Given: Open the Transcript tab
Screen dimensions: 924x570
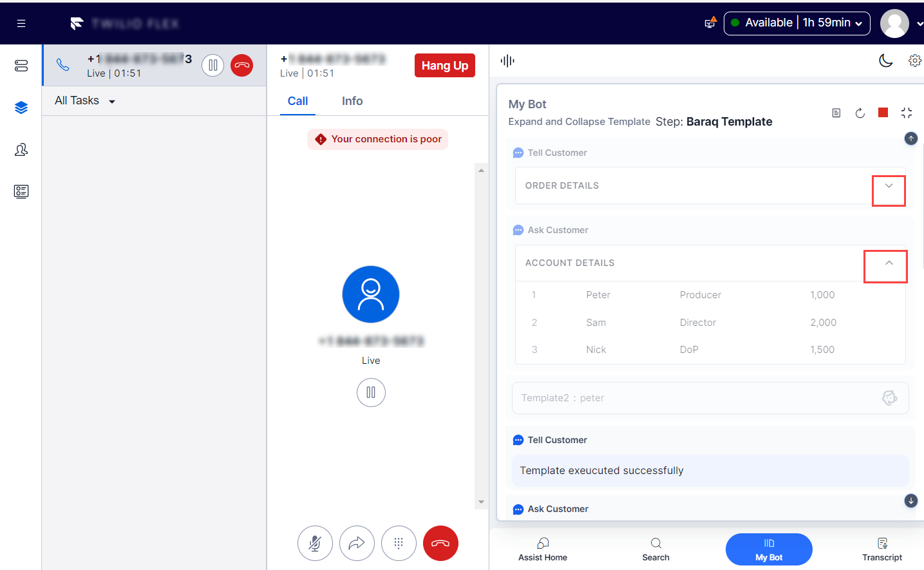Looking at the screenshot, I should [882, 549].
